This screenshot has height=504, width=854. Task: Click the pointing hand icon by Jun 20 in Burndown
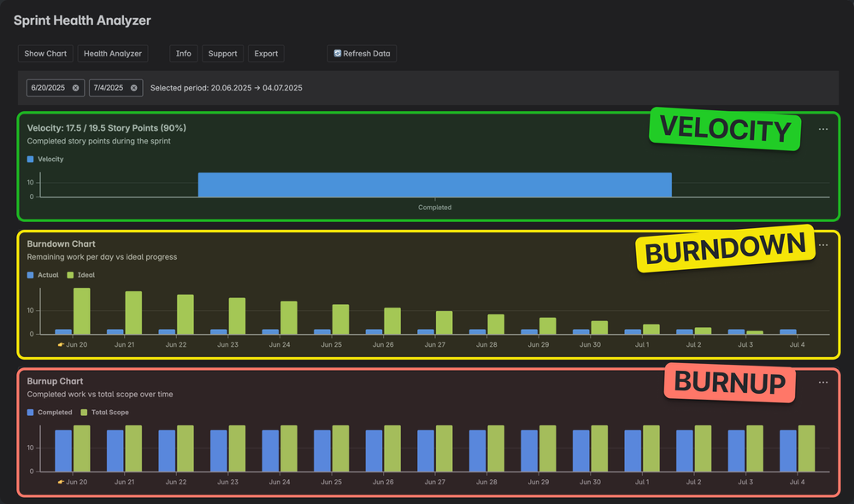61,344
